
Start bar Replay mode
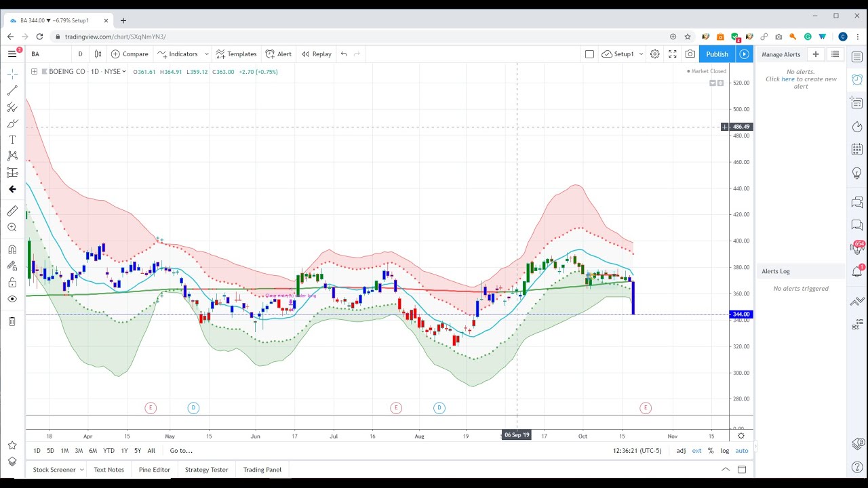pyautogui.click(x=317, y=54)
